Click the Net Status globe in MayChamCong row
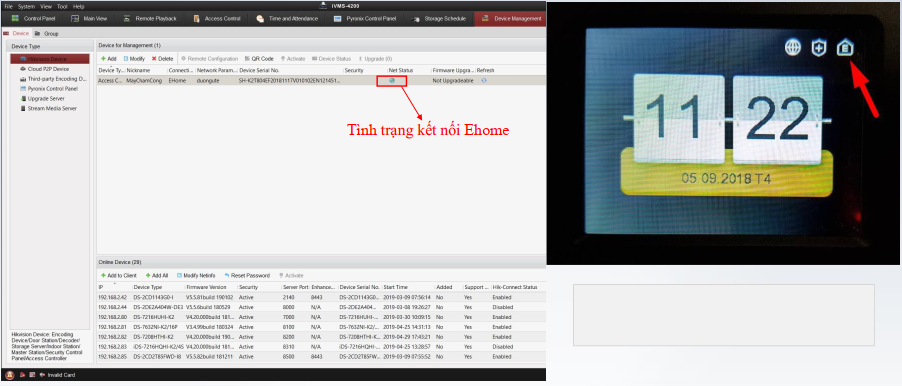The image size is (902, 386). click(392, 81)
